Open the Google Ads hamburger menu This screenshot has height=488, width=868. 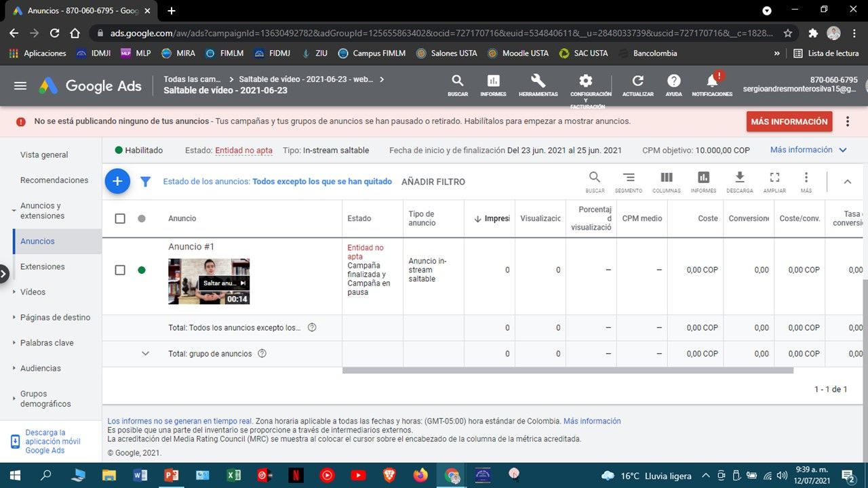pos(20,85)
